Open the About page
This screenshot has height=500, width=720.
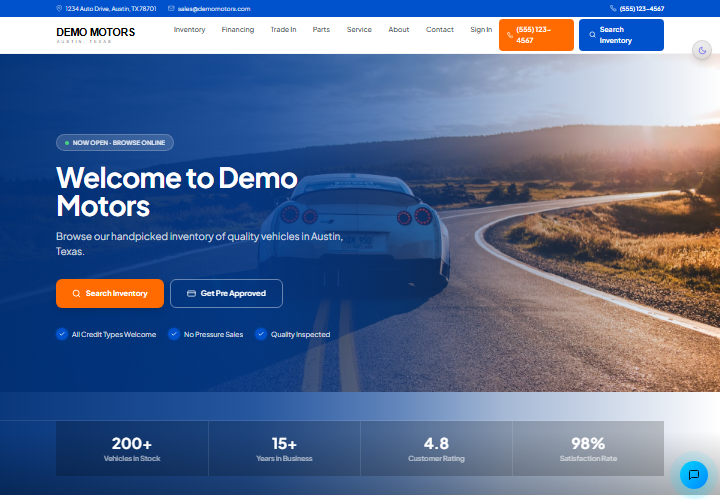pyautogui.click(x=399, y=29)
